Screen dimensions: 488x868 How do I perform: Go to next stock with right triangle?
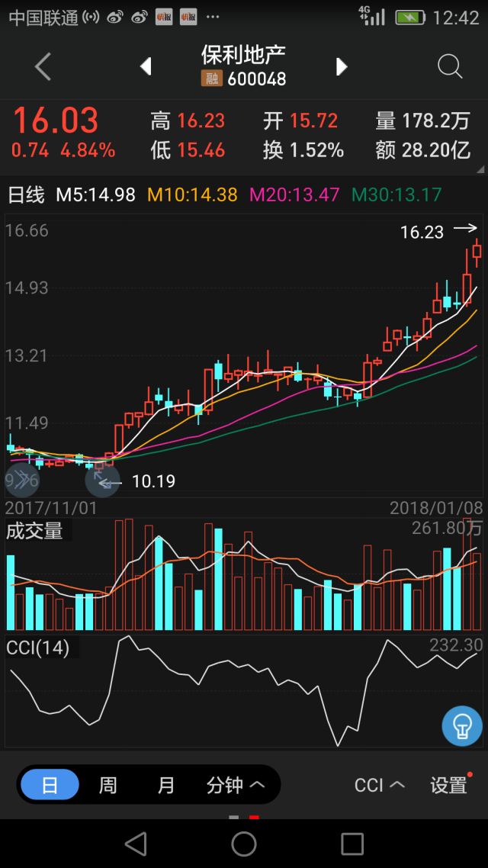coord(342,67)
